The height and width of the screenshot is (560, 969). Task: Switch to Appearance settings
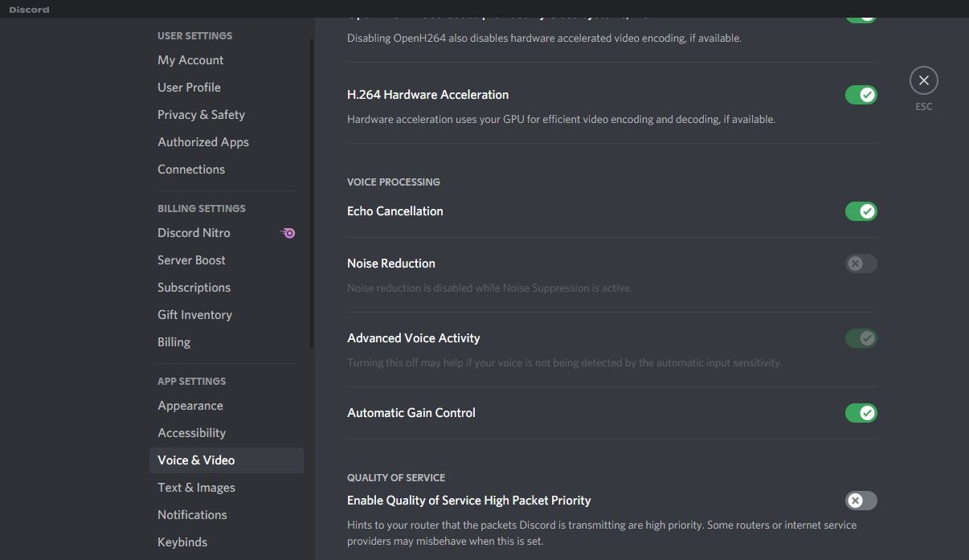pyautogui.click(x=190, y=405)
